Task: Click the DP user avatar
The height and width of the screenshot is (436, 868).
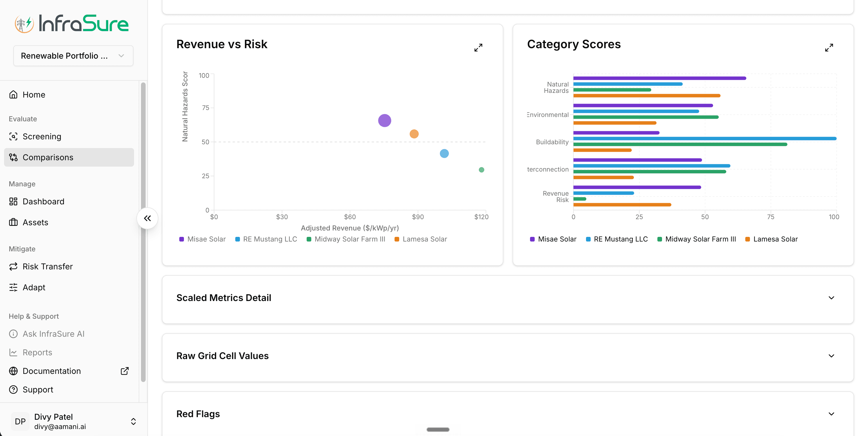Action: (20, 421)
